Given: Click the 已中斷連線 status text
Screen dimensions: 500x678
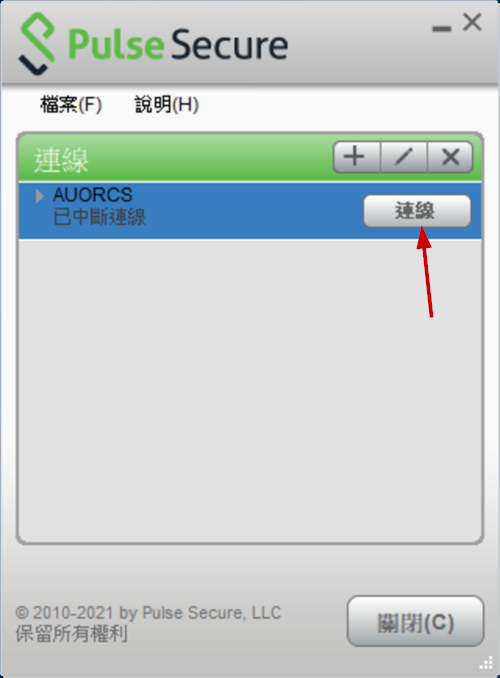Looking at the screenshot, I should tap(99, 217).
